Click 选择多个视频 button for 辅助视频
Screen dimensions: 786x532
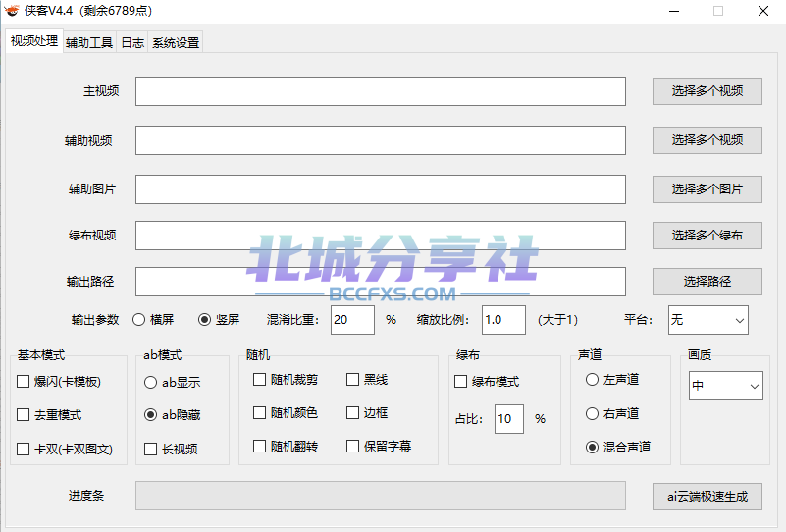(707, 140)
